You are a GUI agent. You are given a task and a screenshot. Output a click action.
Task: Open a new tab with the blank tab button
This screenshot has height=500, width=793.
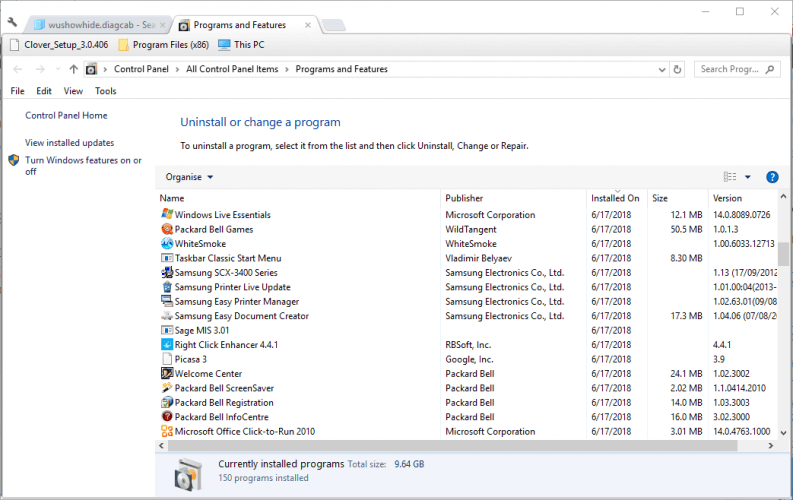pyautogui.click(x=334, y=25)
